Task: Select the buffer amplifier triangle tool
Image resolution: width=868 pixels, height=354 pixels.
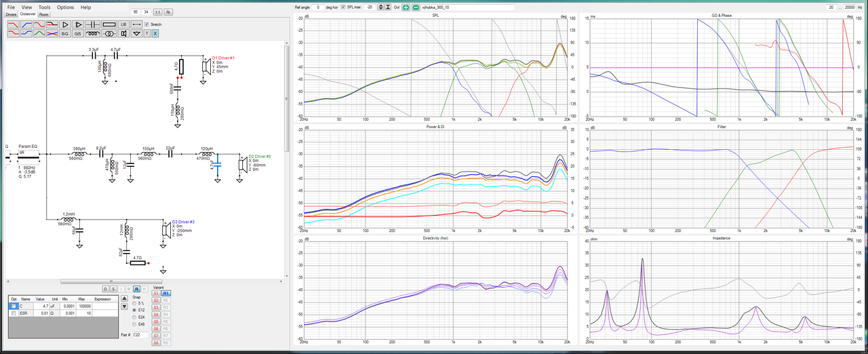Action: (x=65, y=24)
